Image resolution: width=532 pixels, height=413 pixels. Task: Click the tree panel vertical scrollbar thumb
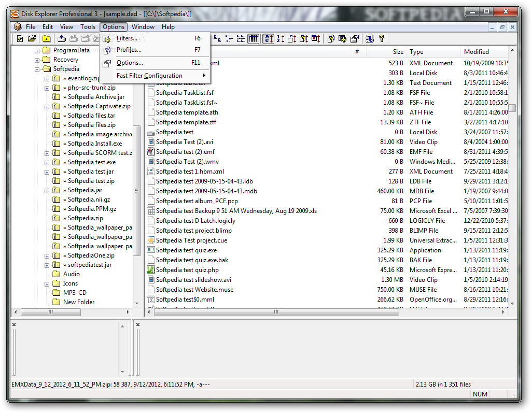(x=137, y=191)
